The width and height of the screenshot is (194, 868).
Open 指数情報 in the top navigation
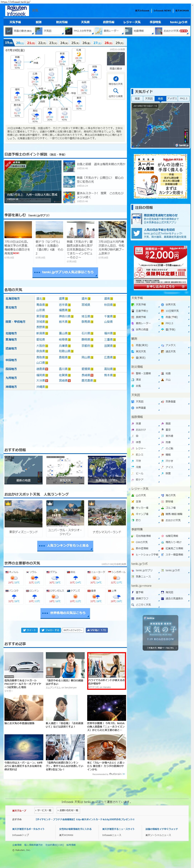108,22
